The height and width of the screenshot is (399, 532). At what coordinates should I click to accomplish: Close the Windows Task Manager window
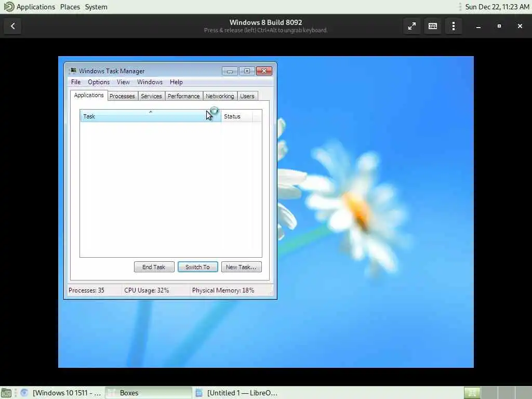[264, 71]
